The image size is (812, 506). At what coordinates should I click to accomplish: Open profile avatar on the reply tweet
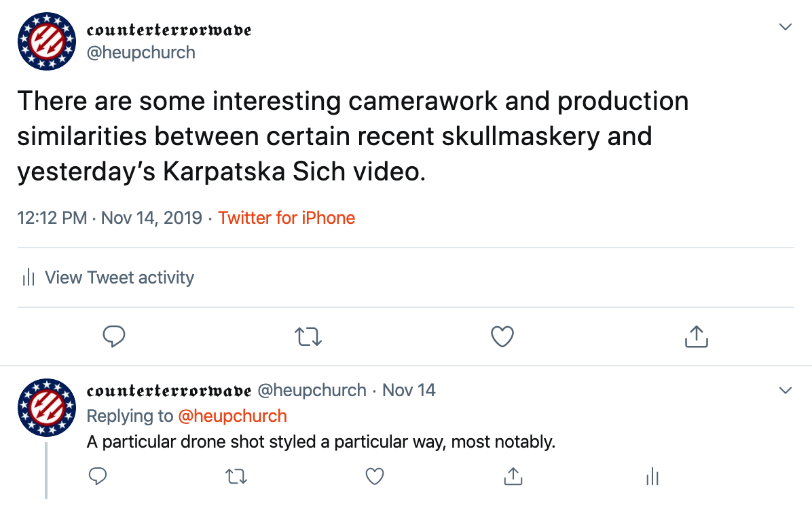[47, 408]
